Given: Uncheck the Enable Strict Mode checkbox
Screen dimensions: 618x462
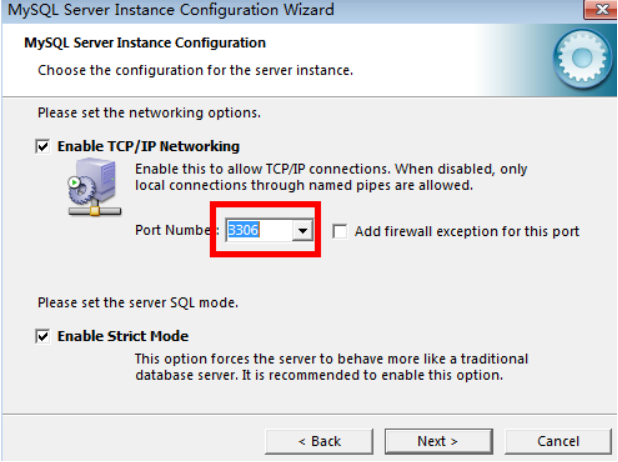Looking at the screenshot, I should coord(42,337).
